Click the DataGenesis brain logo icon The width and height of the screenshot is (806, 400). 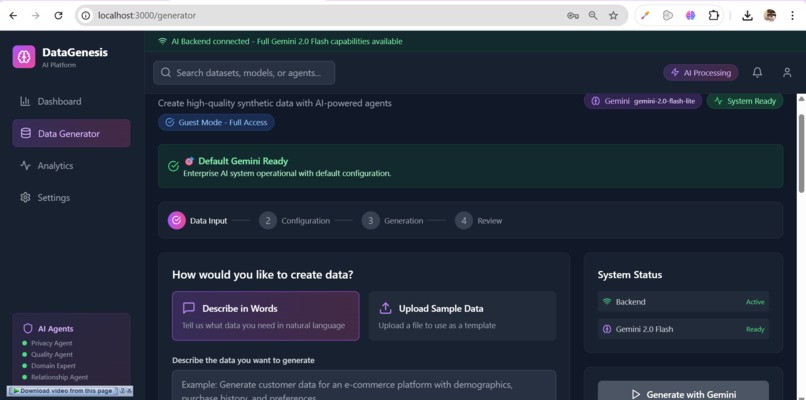24,57
